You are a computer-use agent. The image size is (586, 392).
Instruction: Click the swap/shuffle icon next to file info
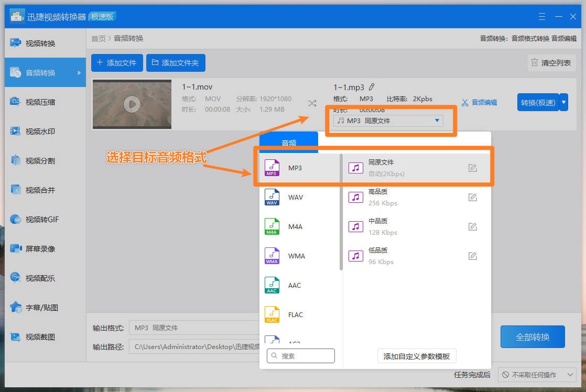pyautogui.click(x=312, y=103)
